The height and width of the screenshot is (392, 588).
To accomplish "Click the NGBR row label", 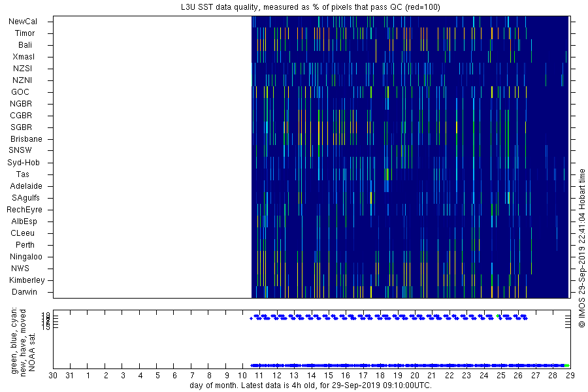I will click(21, 104).
